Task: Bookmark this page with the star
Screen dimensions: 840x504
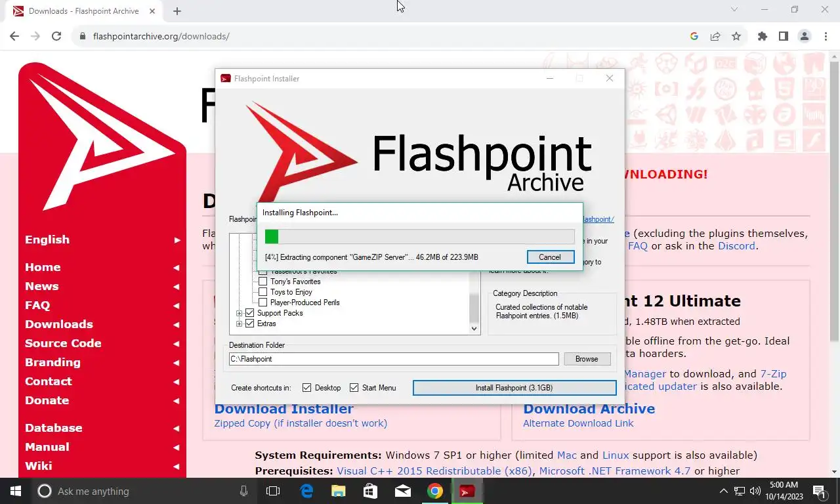Action: pyautogui.click(x=736, y=36)
